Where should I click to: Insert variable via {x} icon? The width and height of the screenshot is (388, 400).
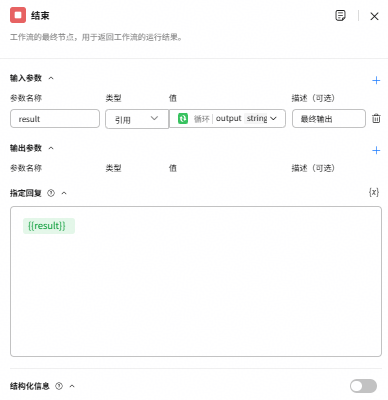coord(374,192)
